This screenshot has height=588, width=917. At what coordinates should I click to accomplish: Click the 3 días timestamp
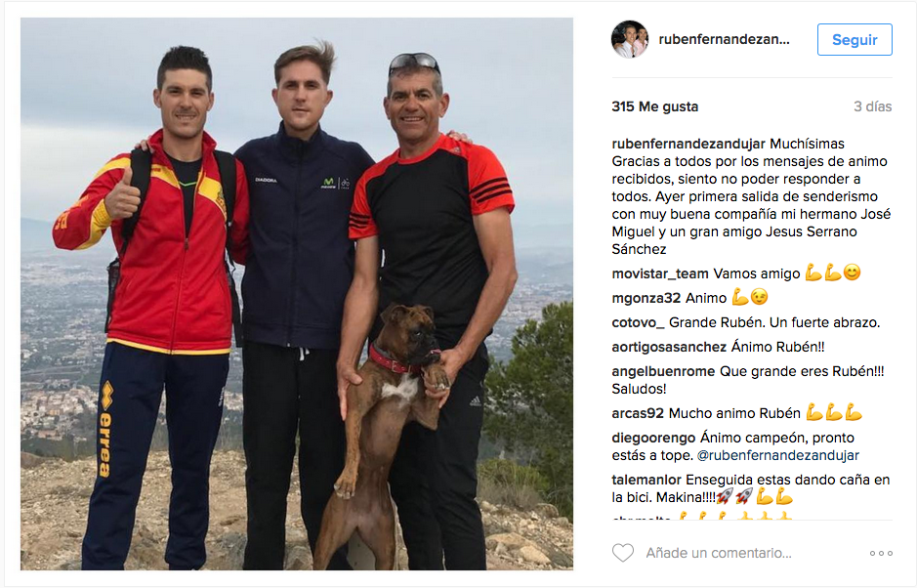(872, 106)
